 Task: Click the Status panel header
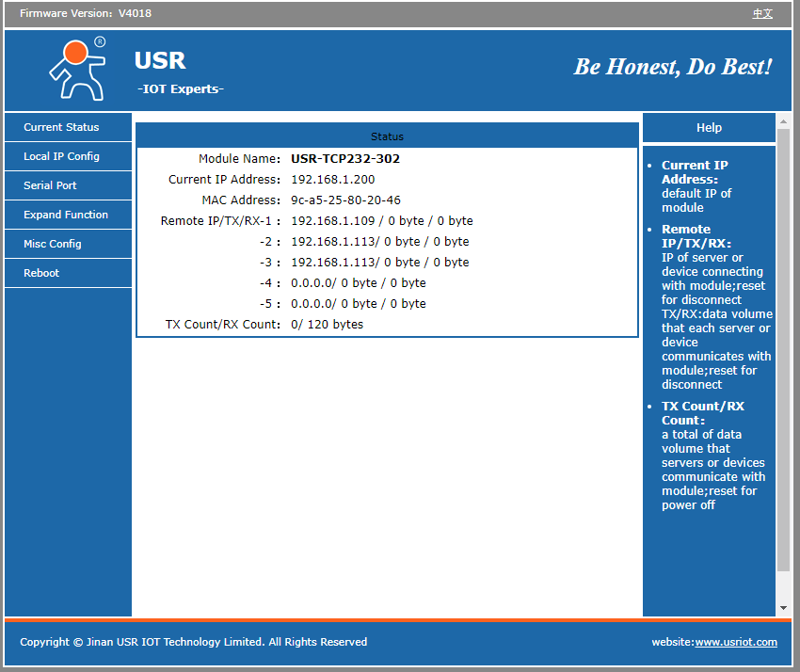(x=387, y=136)
